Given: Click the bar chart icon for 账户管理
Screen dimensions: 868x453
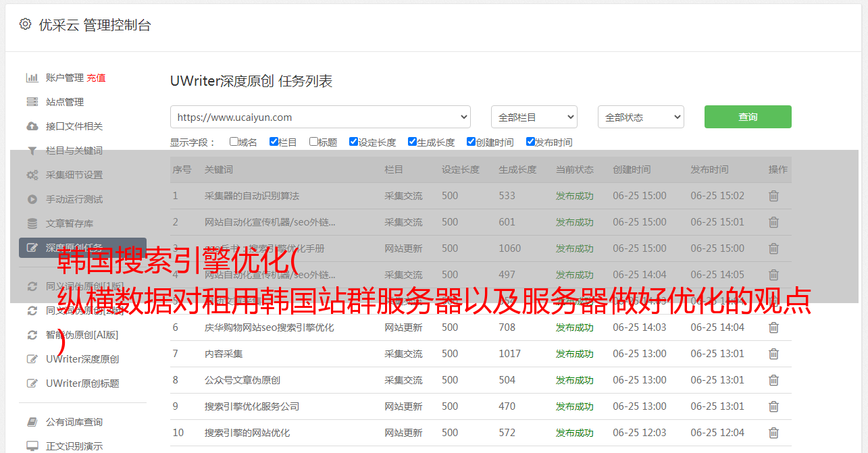Looking at the screenshot, I should click(x=32, y=78).
